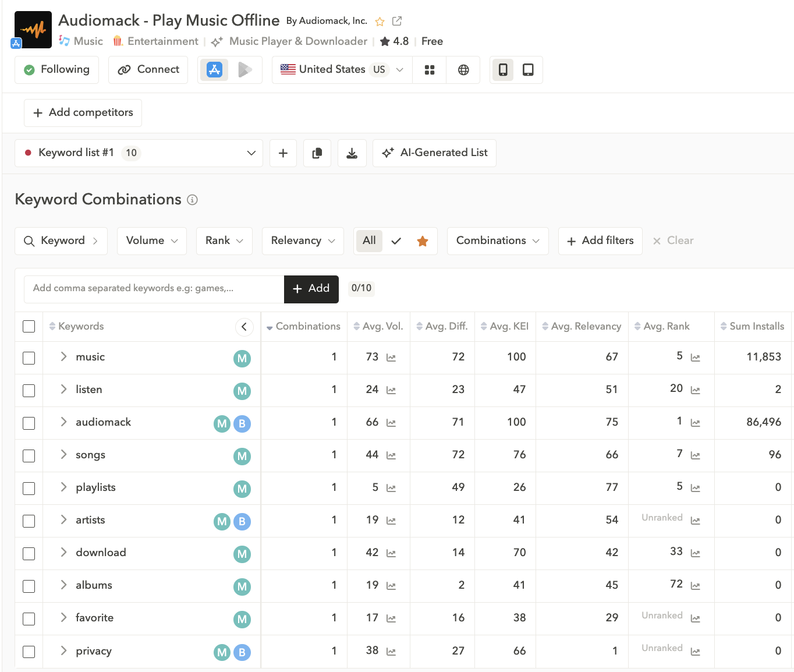Select the phone device icon
Image resolution: width=794 pixels, height=672 pixels.
503,70
